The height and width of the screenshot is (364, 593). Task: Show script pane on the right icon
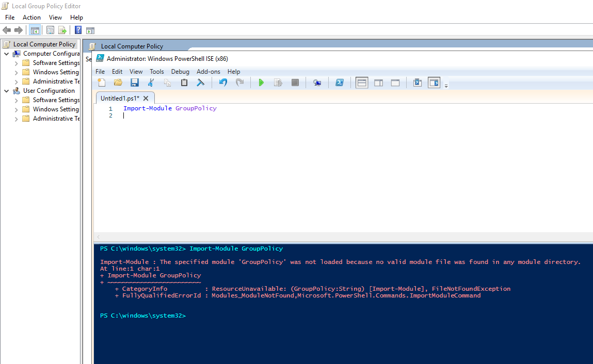point(379,82)
